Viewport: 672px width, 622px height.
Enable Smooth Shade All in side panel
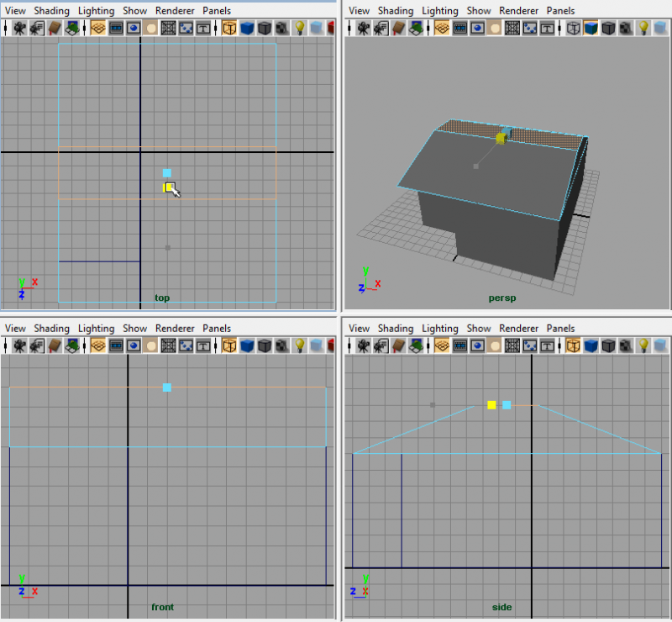point(592,345)
